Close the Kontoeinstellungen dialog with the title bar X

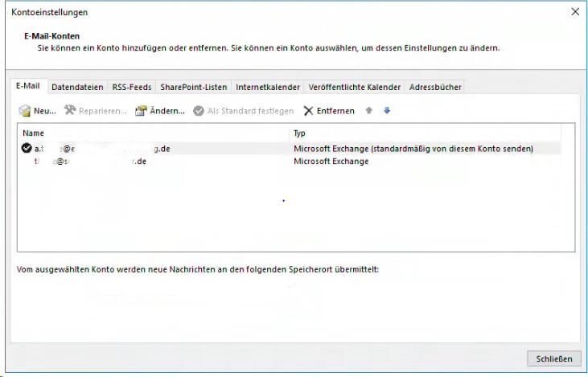[574, 12]
